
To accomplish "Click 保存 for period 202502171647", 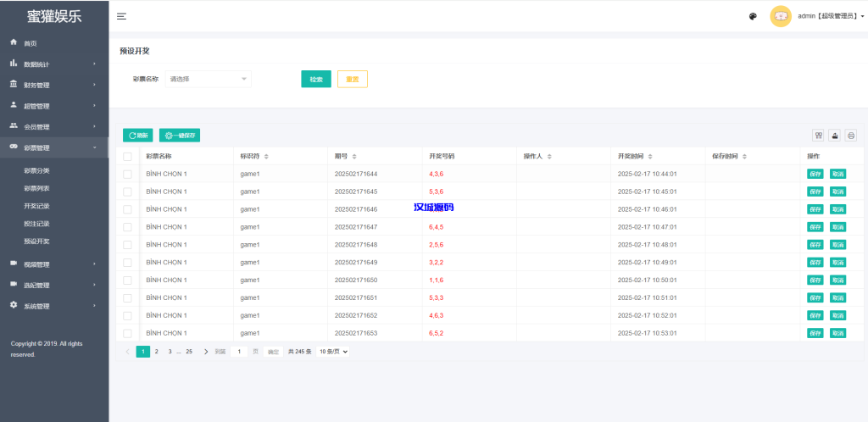I will [x=815, y=227].
